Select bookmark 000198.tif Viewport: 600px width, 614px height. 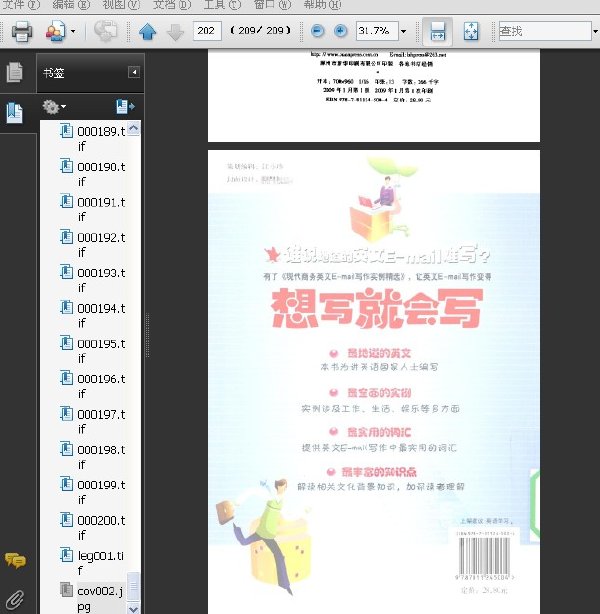tap(101, 457)
